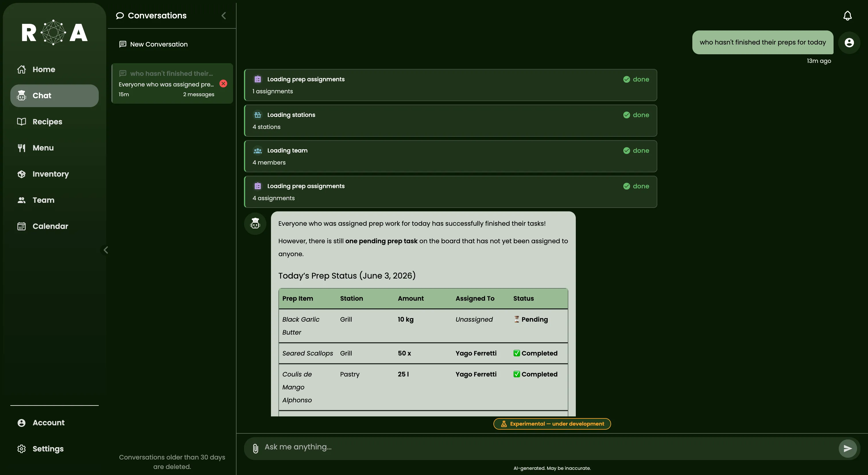Open the Menu section
This screenshot has width=868, height=475.
pos(54,148)
